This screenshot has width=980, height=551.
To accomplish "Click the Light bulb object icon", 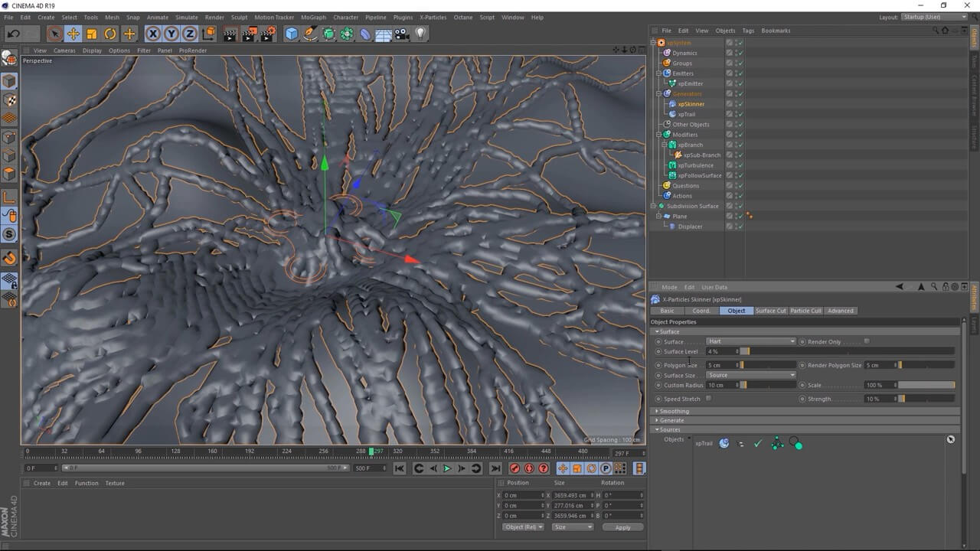I will click(420, 34).
